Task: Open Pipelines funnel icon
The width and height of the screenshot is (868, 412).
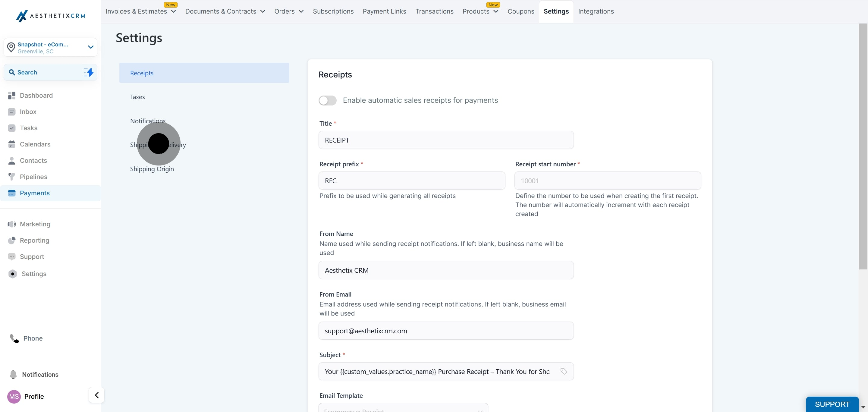Action: [x=12, y=177]
